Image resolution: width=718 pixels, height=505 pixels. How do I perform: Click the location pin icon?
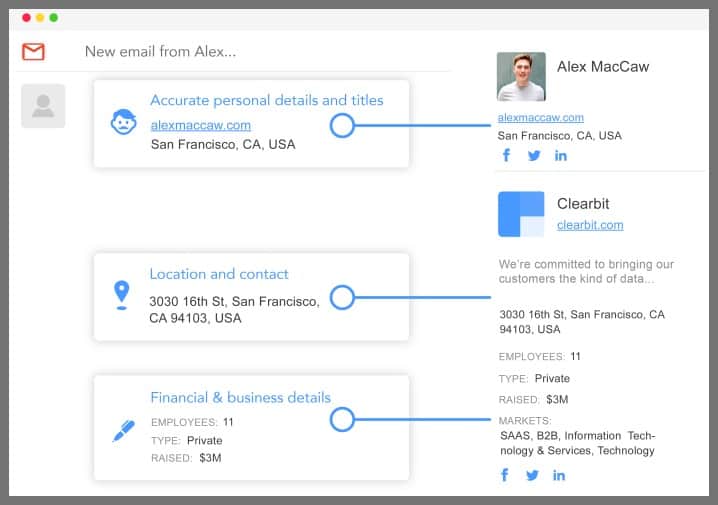pos(121,294)
